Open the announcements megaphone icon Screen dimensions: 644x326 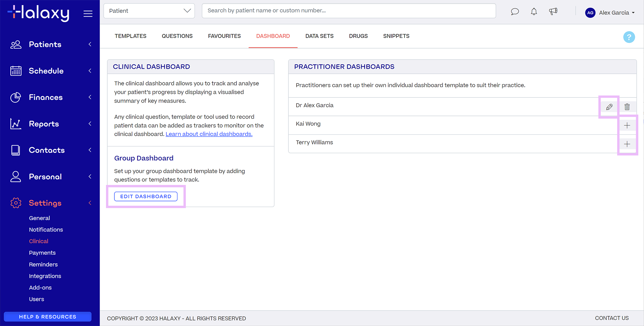click(553, 11)
